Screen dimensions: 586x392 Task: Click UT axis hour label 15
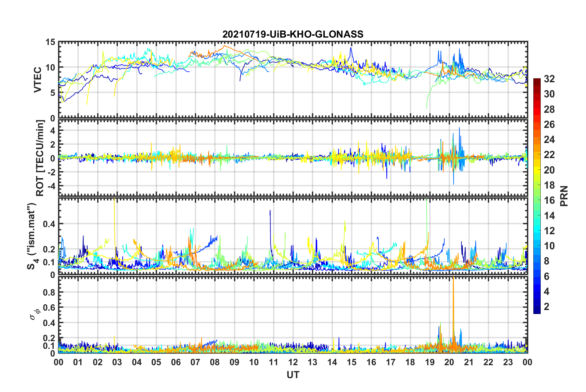tap(352, 362)
